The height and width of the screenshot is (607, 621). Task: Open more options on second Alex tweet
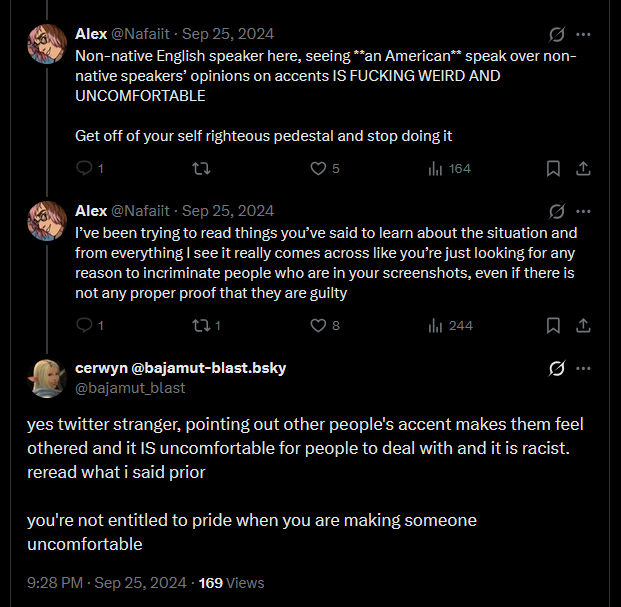pyautogui.click(x=584, y=211)
